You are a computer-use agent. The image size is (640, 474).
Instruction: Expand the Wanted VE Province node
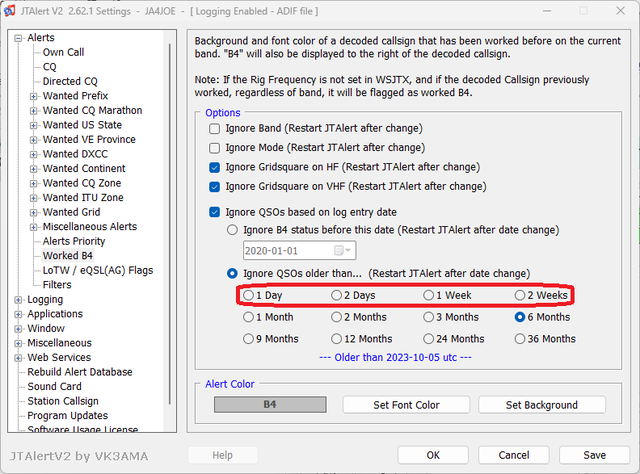tap(33, 140)
